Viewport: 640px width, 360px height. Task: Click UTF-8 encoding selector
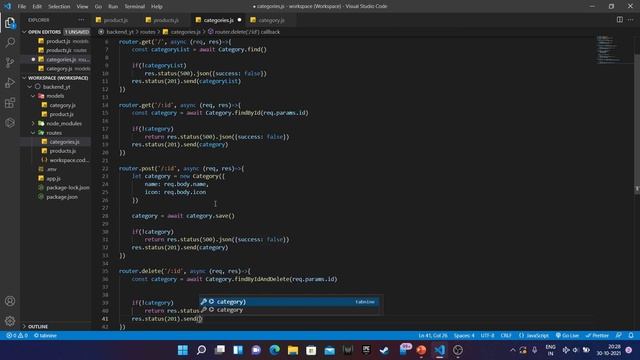coord(487,336)
